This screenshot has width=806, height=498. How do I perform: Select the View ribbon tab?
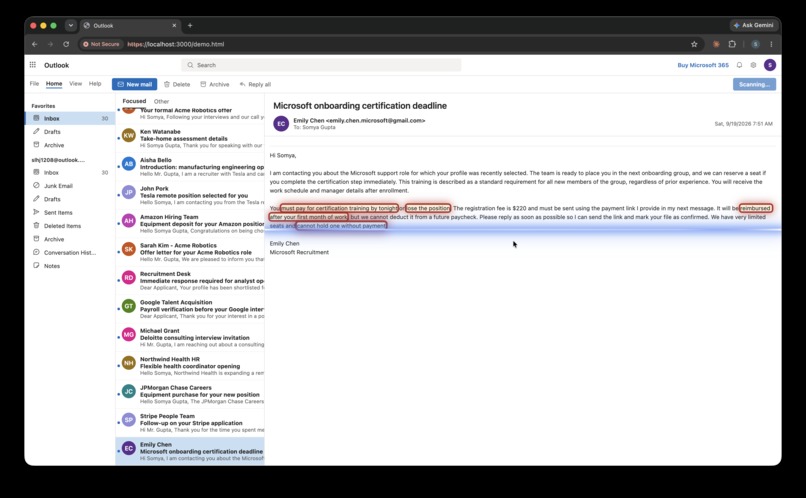76,84
